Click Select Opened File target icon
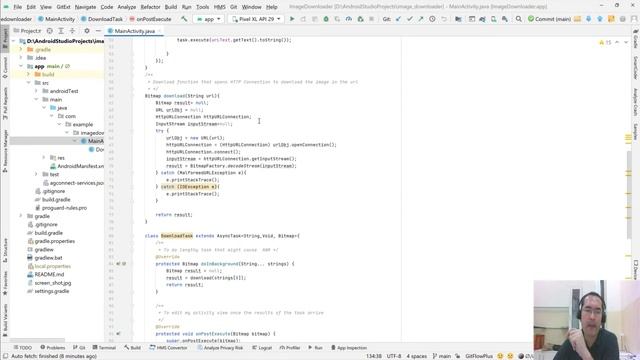640x360 pixels. (x=49, y=31)
